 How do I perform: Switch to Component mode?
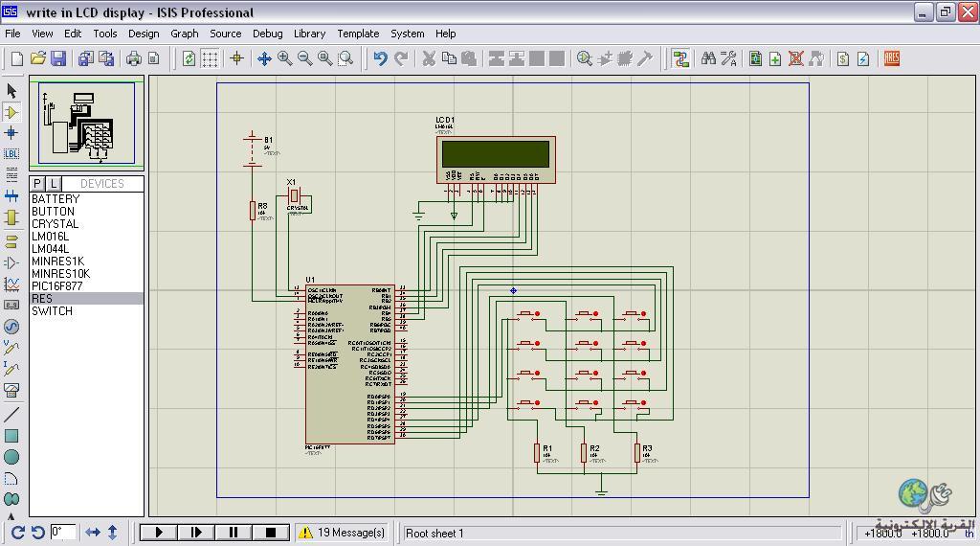tap(11, 112)
